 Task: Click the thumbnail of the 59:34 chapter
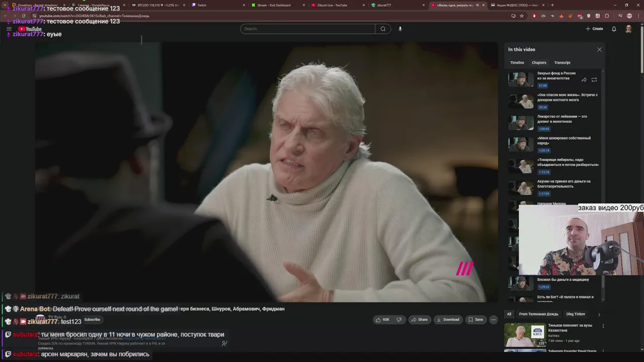tap(521, 101)
